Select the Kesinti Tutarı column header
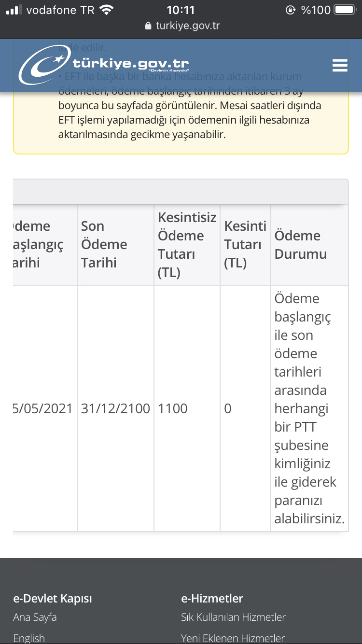Viewport: 362px width, 644px height. pyautogui.click(x=245, y=245)
